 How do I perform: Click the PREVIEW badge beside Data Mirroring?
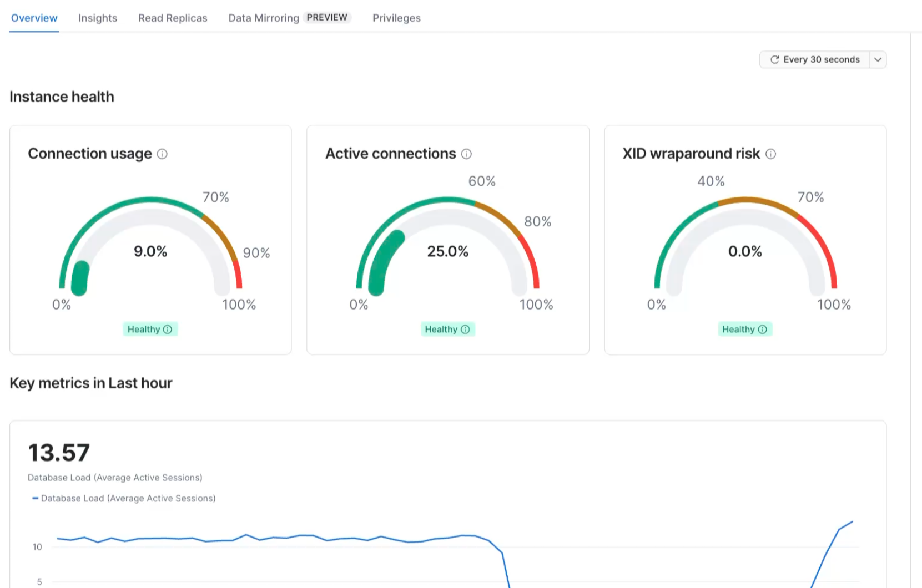[327, 17]
